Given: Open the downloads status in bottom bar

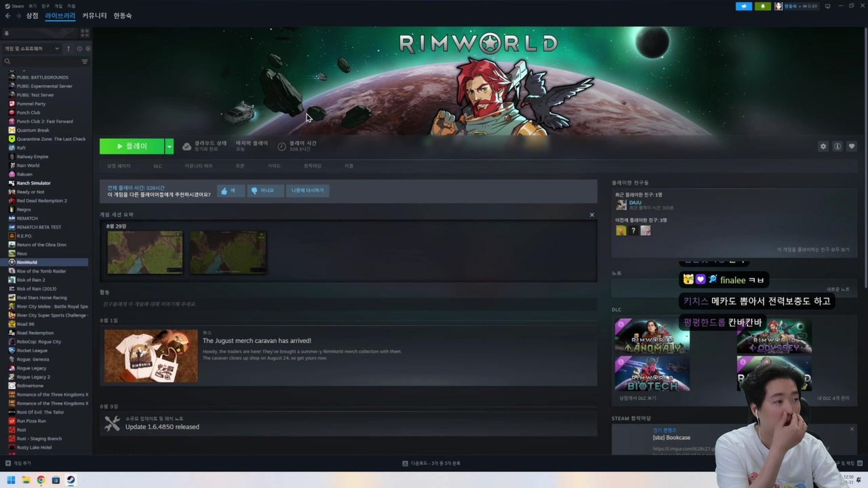Looking at the screenshot, I should (431, 463).
